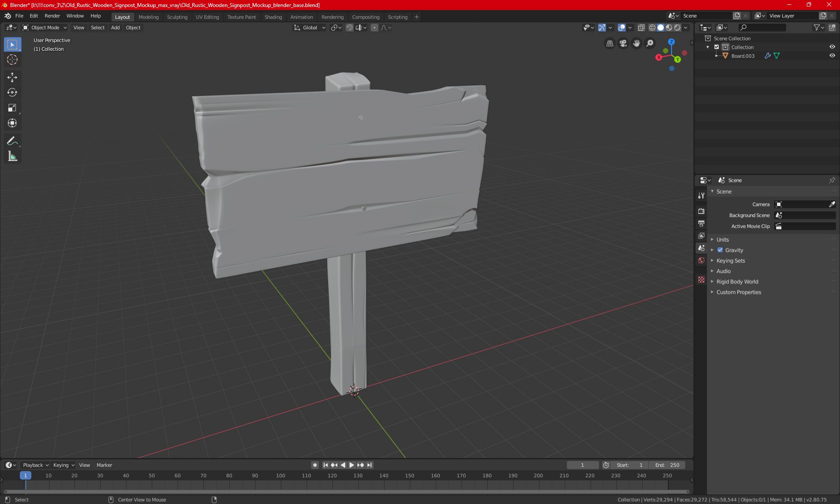Toggle Collection visibility in outliner
The image size is (840, 504).
tap(833, 47)
